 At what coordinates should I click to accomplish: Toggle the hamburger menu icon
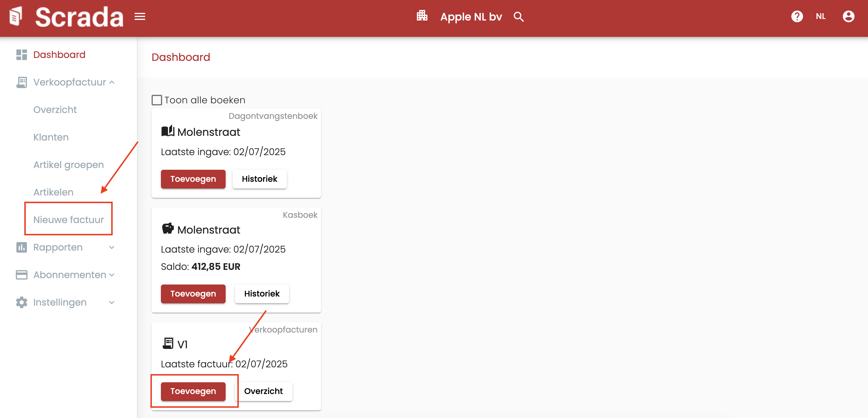pyautogui.click(x=140, y=16)
